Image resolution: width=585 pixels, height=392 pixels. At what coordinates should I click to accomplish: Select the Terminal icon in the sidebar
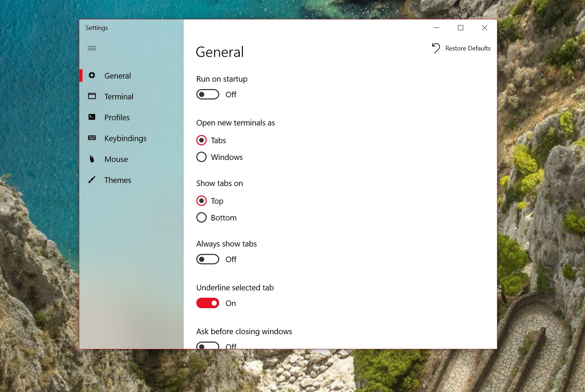92,96
